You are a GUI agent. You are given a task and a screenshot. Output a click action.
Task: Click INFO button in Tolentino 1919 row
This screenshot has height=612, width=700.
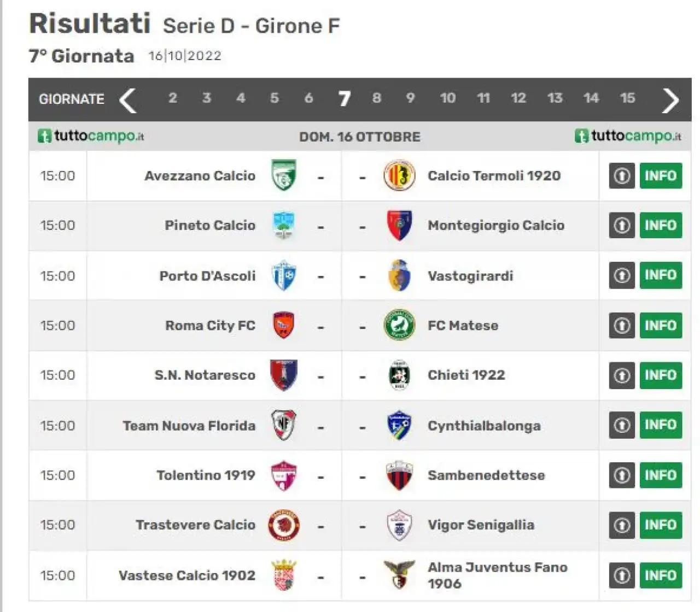pyautogui.click(x=661, y=475)
